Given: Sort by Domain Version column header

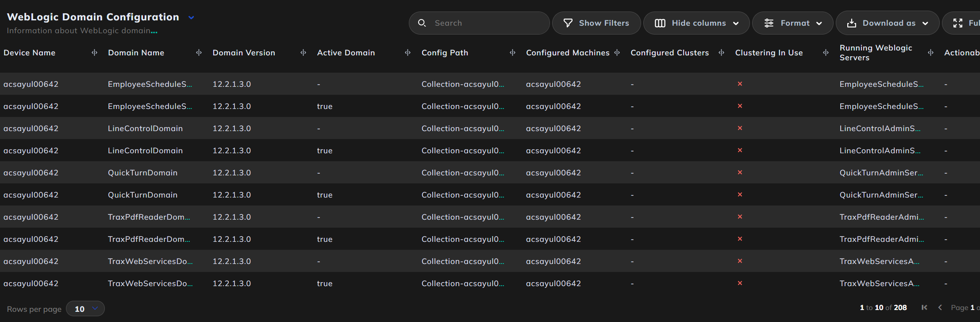Looking at the screenshot, I should coord(244,53).
